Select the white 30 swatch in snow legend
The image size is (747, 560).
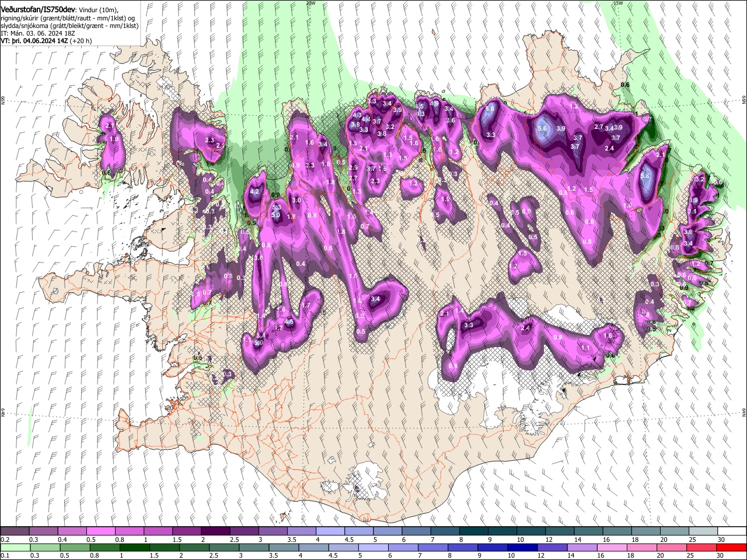tap(732, 531)
